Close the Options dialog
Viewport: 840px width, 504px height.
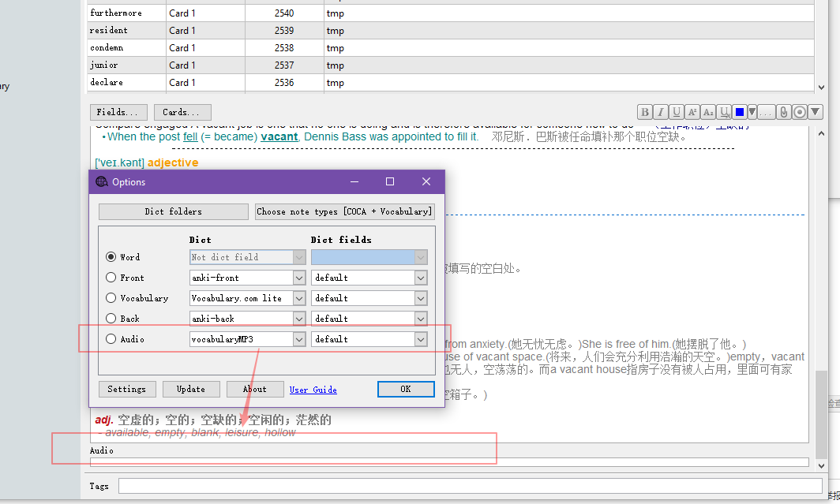tap(426, 181)
